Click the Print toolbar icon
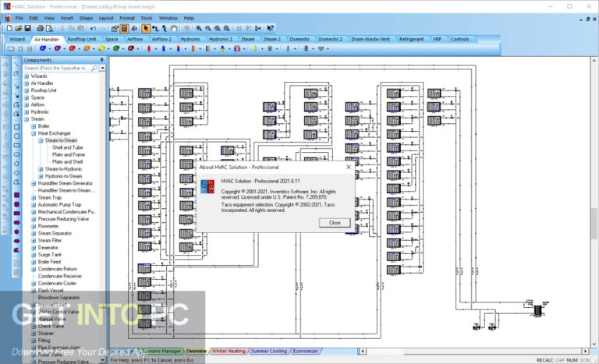 40,28
